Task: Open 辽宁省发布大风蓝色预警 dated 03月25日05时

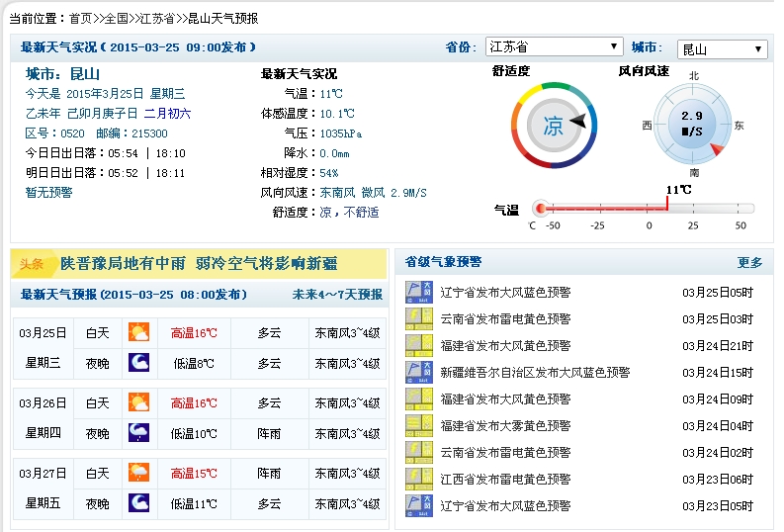Action: click(x=505, y=293)
